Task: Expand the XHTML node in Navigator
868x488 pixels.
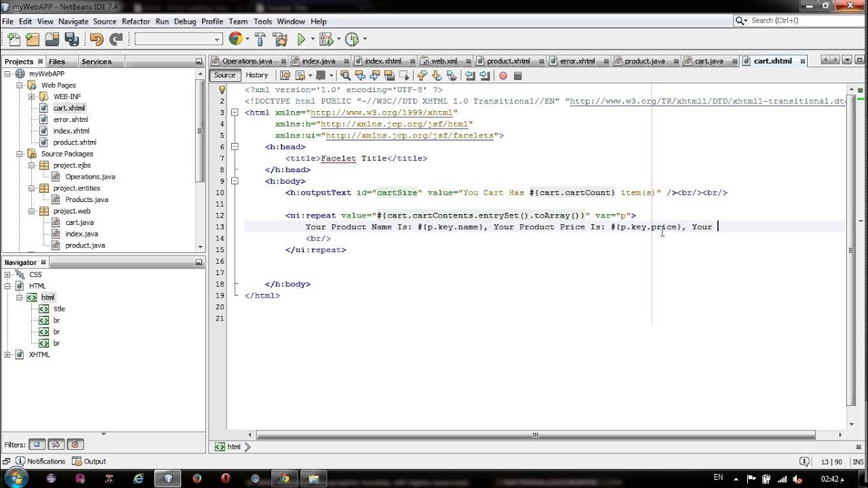Action: coord(7,354)
